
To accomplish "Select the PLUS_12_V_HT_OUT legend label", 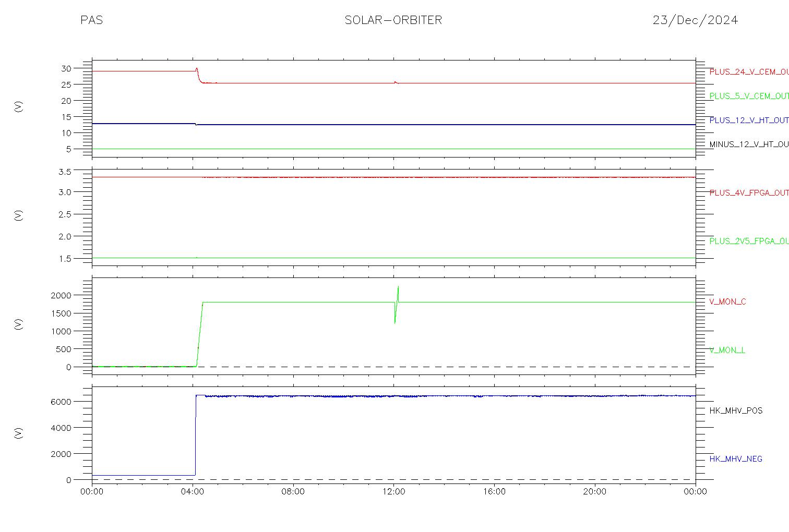I will 749,120.
